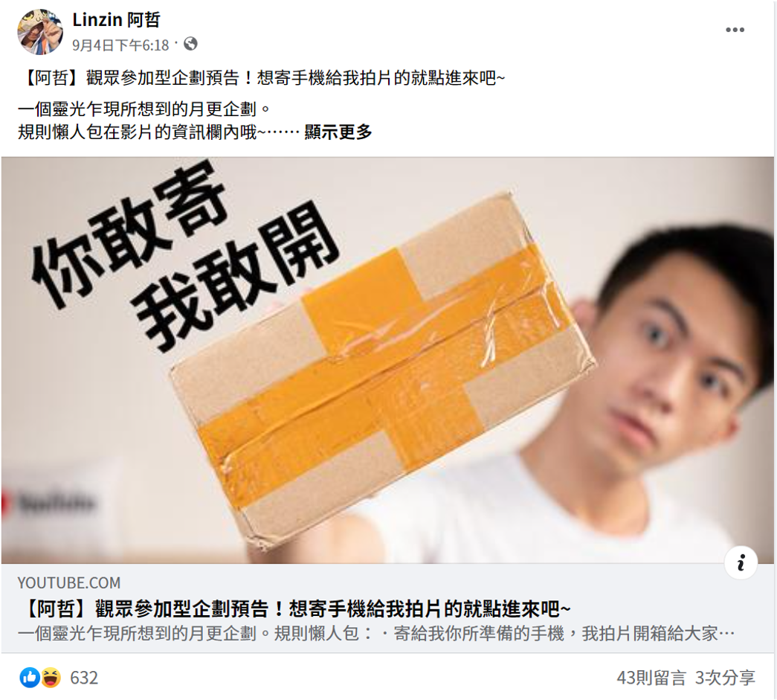The height and width of the screenshot is (700, 777).
Task: Open the YouTube video thumbnail image
Action: pyautogui.click(x=387, y=360)
